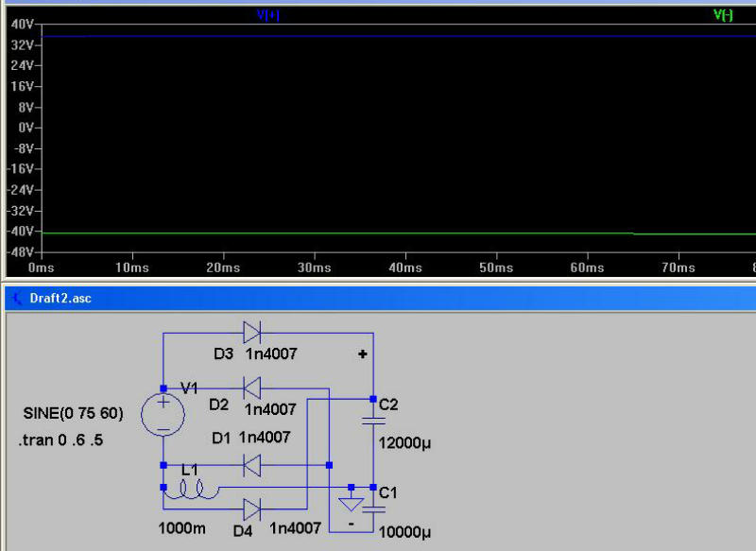The width and height of the screenshot is (756, 551).
Task: Click the SINE(0 75 60) source value
Action: point(74,413)
